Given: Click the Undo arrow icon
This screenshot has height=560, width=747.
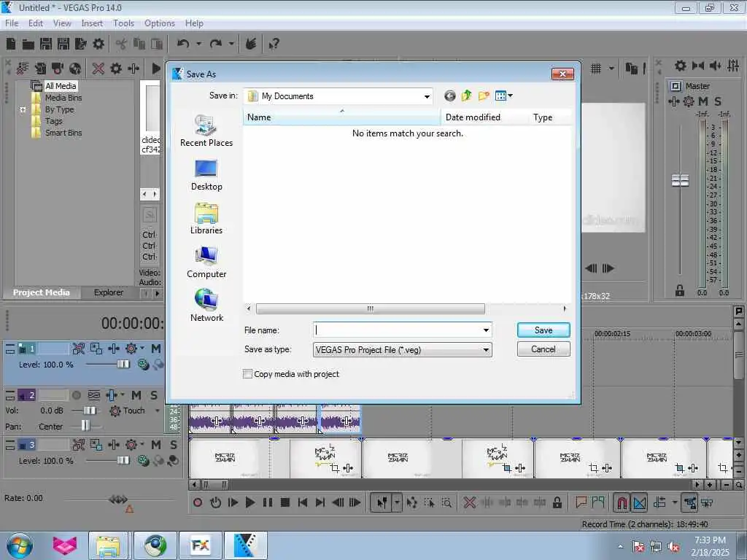Looking at the screenshot, I should pos(183,44).
